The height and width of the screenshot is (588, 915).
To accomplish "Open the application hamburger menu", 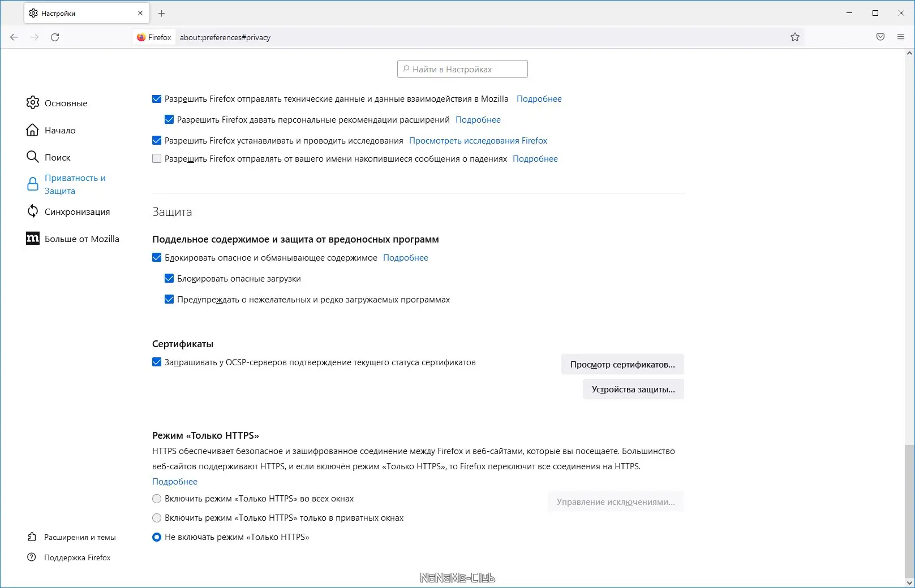I will click(x=901, y=37).
